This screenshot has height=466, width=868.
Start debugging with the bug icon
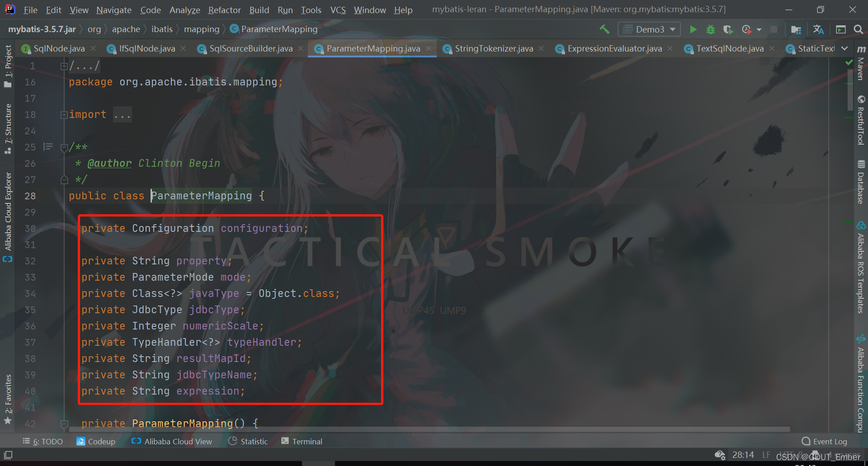coord(711,29)
